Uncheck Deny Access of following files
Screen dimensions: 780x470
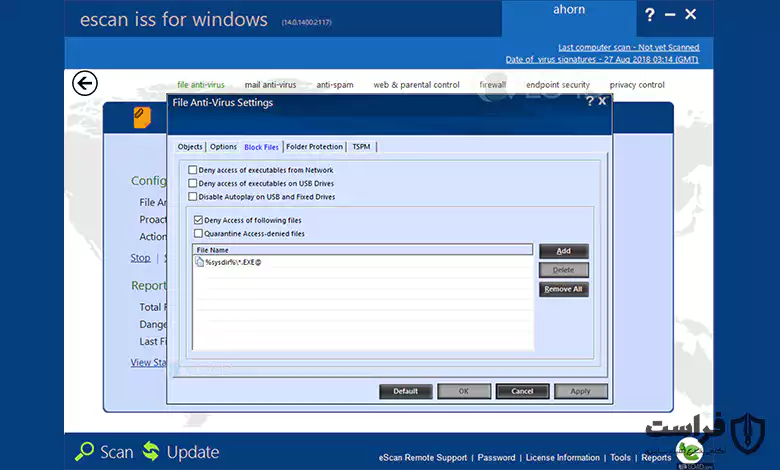[x=198, y=220]
